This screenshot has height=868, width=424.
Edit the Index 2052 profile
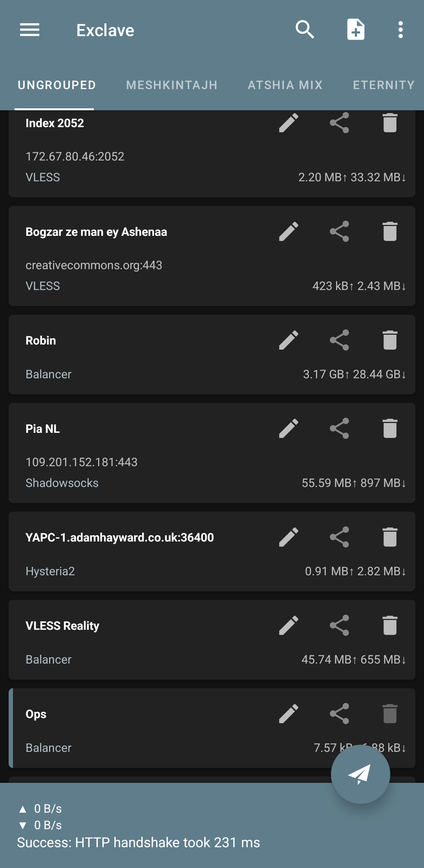tap(289, 123)
